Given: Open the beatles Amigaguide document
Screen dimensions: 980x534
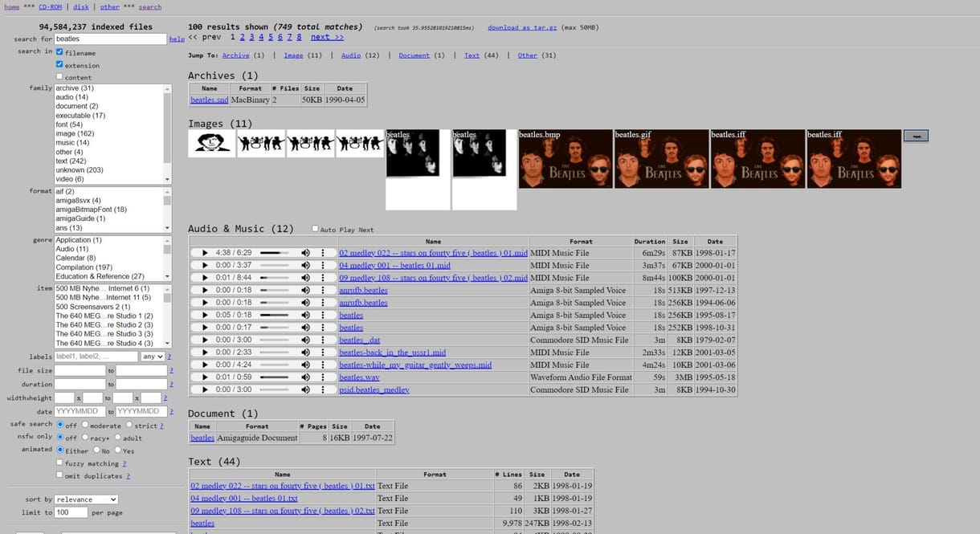Looking at the screenshot, I should (x=202, y=438).
